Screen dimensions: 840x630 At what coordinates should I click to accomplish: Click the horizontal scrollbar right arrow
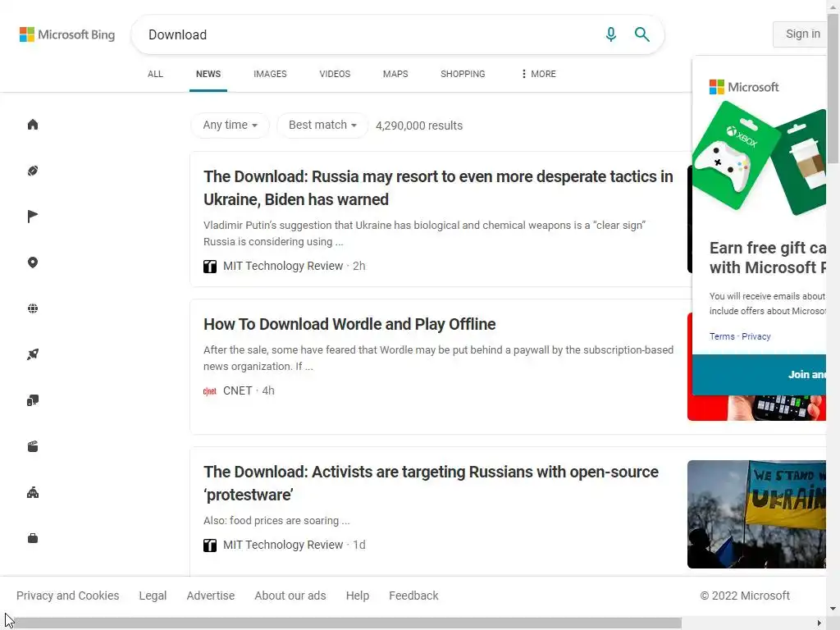tap(819, 623)
